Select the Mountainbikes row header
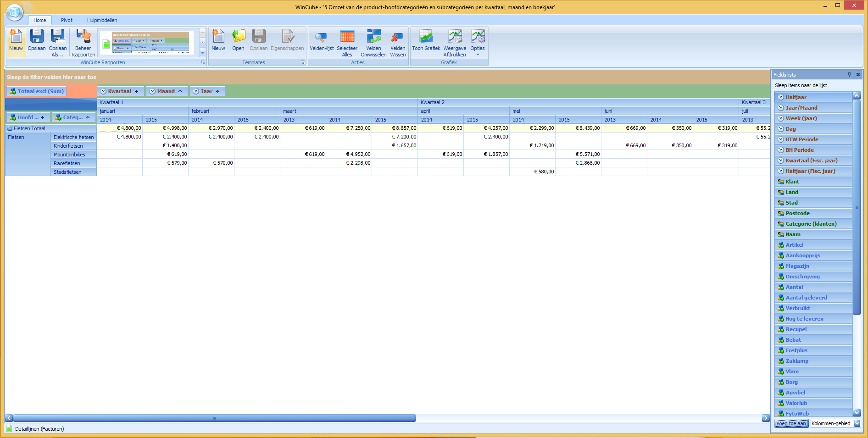Screen dimensions: 868x438 [x=73, y=155]
